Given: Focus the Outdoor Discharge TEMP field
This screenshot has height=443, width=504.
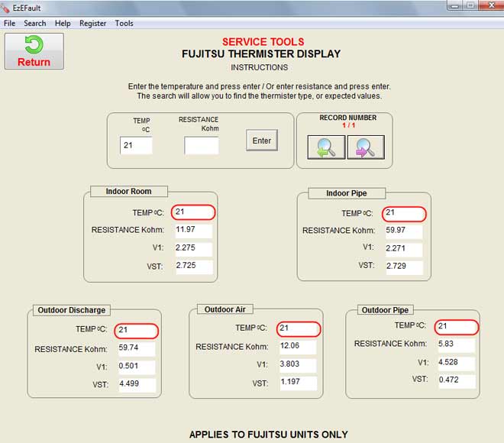Looking at the screenshot, I should click(x=137, y=331).
